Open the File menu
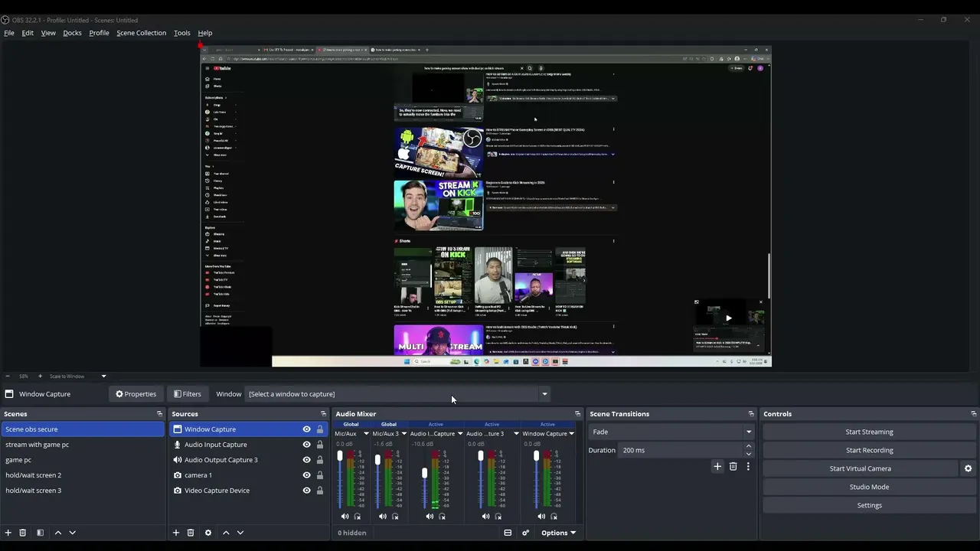 pyautogui.click(x=9, y=33)
